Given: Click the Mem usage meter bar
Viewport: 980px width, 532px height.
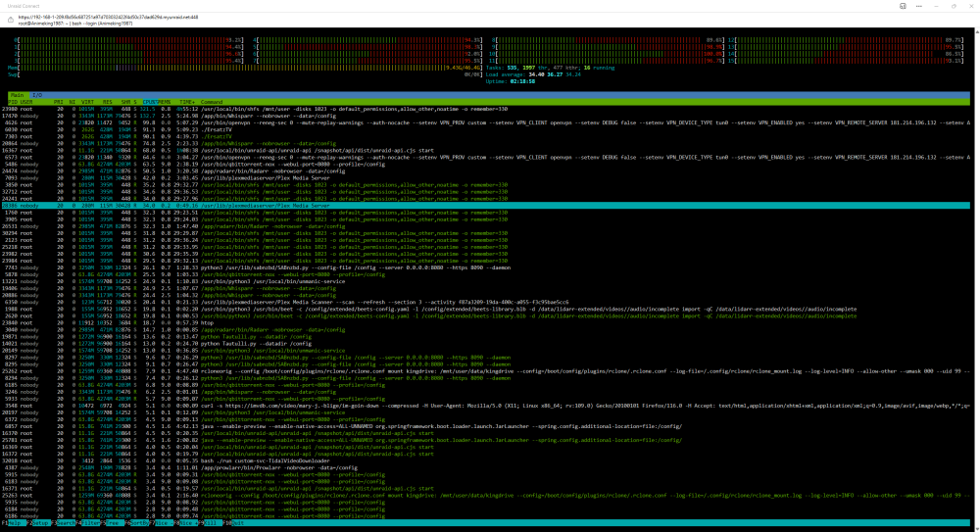Looking at the screenshot, I should [244, 68].
